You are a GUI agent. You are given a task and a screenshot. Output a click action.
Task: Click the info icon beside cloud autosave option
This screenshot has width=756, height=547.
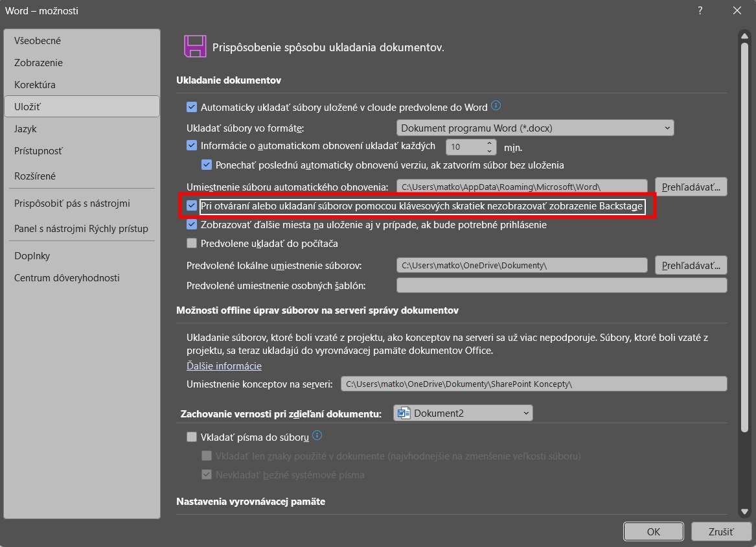[x=496, y=105]
